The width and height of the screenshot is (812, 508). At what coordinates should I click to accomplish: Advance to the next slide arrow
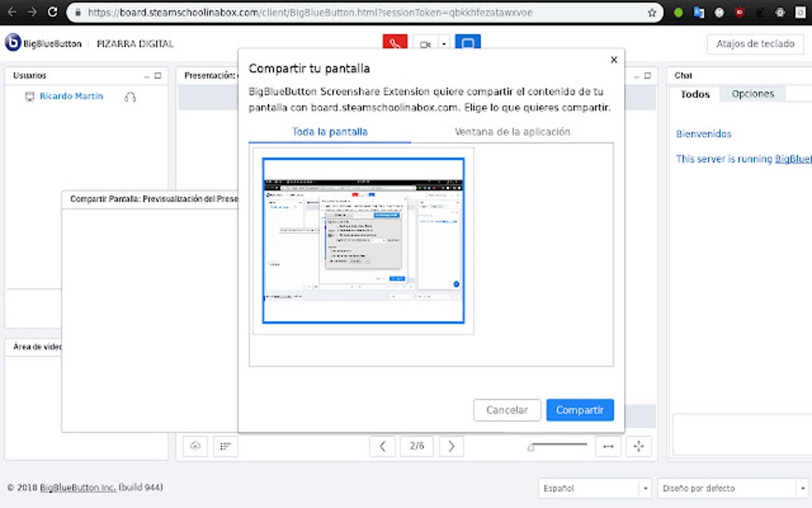tap(451, 446)
